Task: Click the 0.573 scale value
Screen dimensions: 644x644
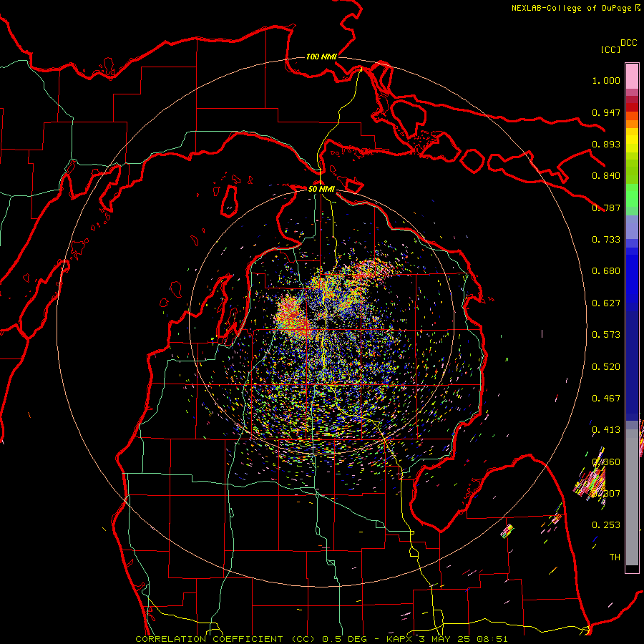Action: [x=606, y=335]
